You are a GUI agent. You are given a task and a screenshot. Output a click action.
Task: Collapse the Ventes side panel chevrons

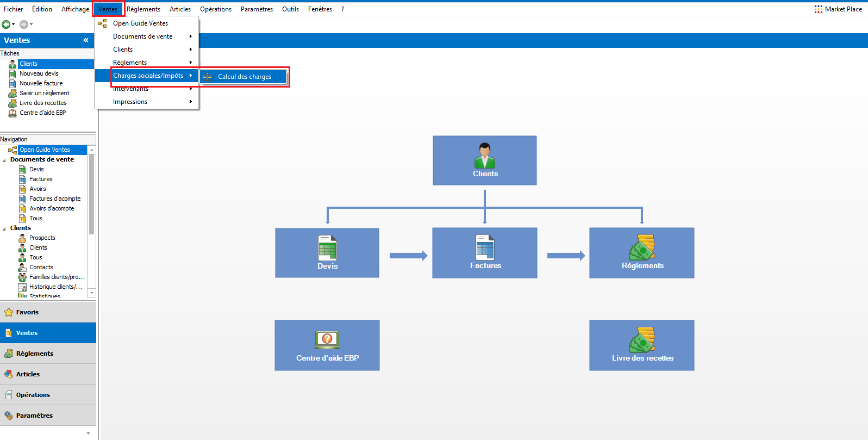pyautogui.click(x=86, y=40)
